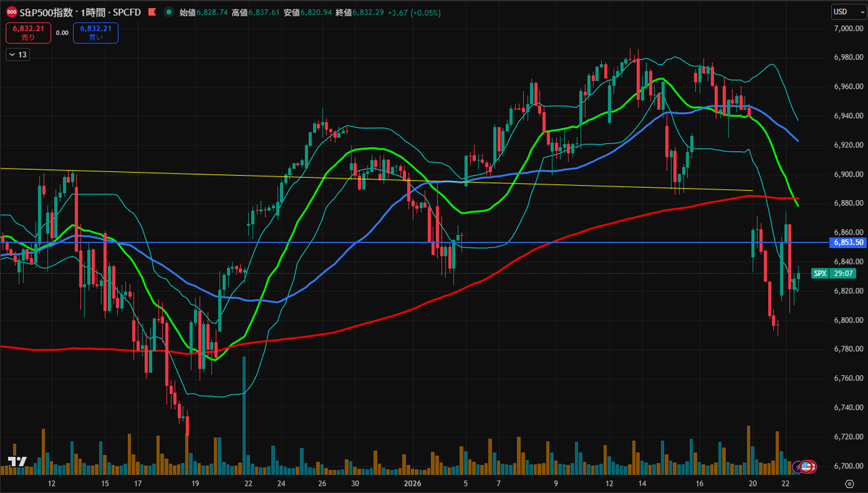Open chart settings using the gear icon
The width and height of the screenshot is (868, 493).
850,484
